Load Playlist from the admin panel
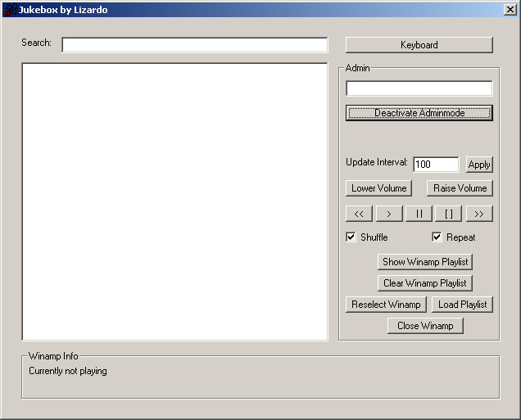Viewport: 521px width, 420px height. pyautogui.click(x=462, y=305)
